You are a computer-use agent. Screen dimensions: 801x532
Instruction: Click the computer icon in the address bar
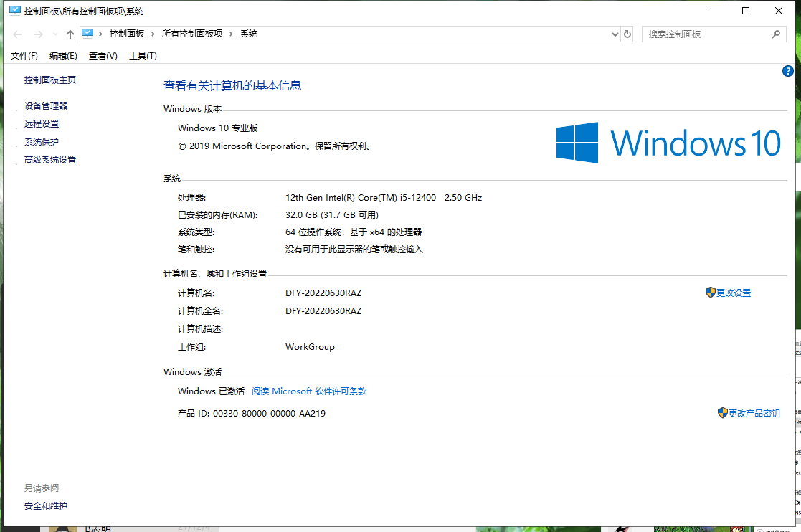pyautogui.click(x=88, y=34)
